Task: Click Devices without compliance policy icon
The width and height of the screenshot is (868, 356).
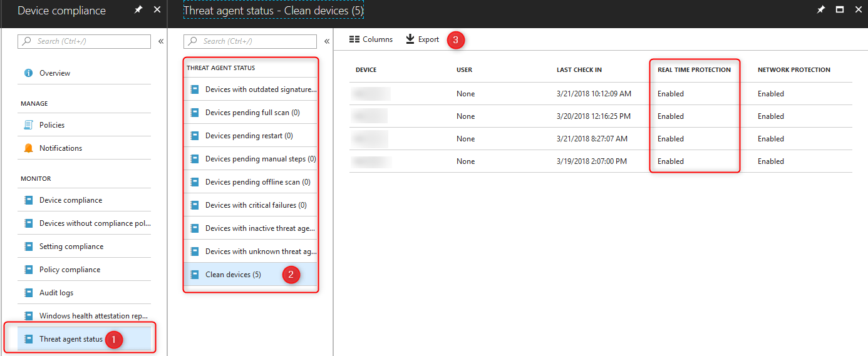Action: click(x=28, y=223)
